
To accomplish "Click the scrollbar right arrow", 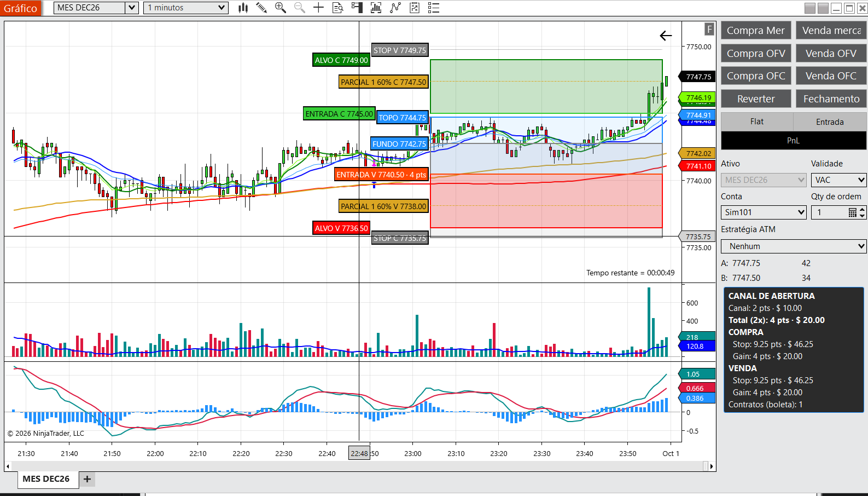I will click(712, 466).
